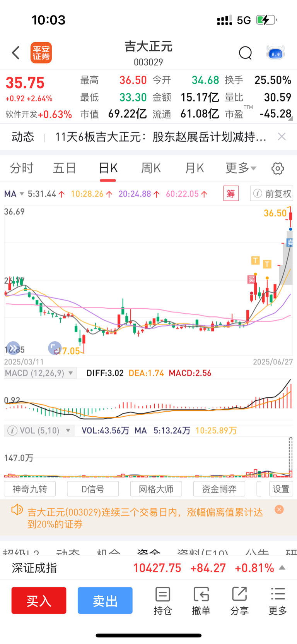
Task: Open news headline 11天6板吉大正元
Action: point(161,137)
